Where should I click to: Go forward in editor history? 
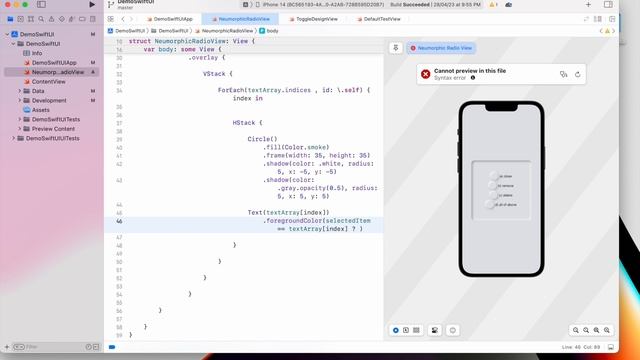[131, 19]
